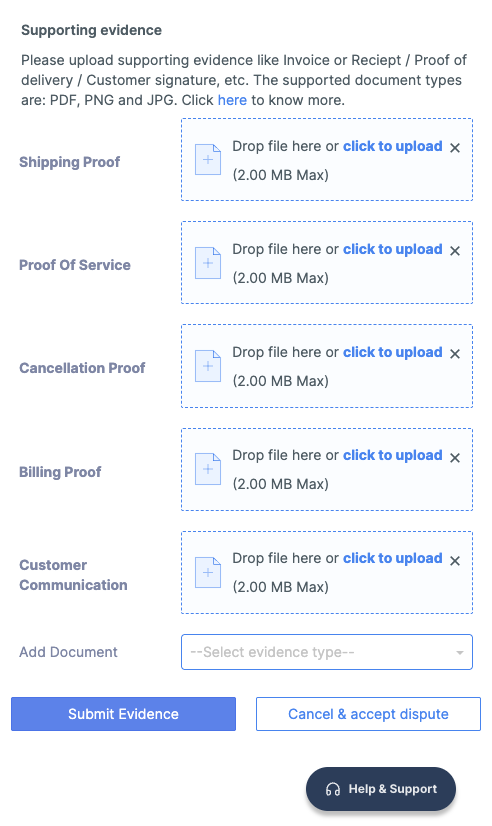492x826 pixels.
Task: Click the Proof Of Service file icon
Action: [x=208, y=262]
